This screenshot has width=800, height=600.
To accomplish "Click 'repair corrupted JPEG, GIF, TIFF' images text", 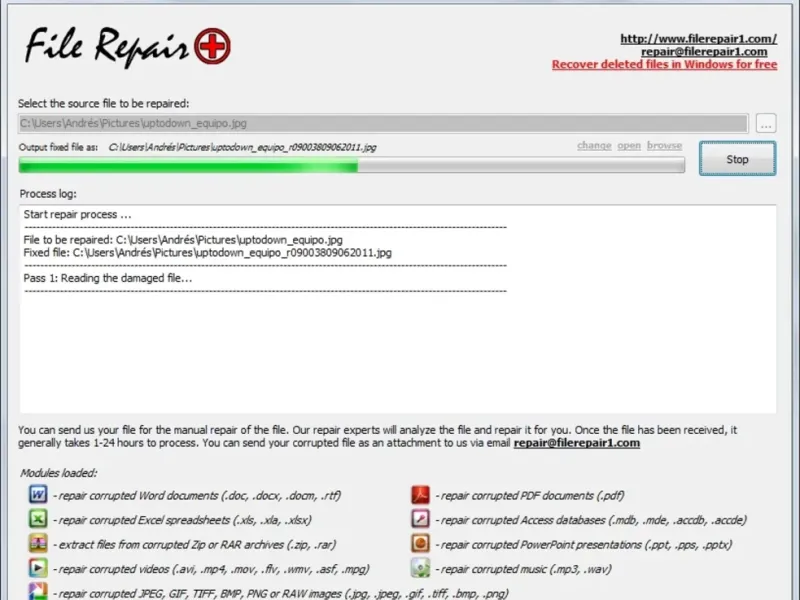I will 283,593.
